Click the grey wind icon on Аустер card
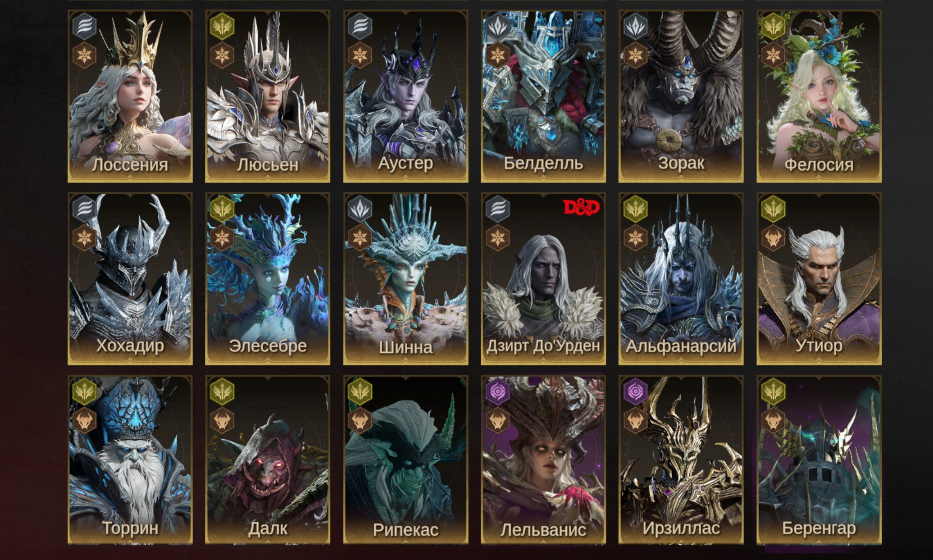Screen dimensions: 933x560 tap(360, 26)
